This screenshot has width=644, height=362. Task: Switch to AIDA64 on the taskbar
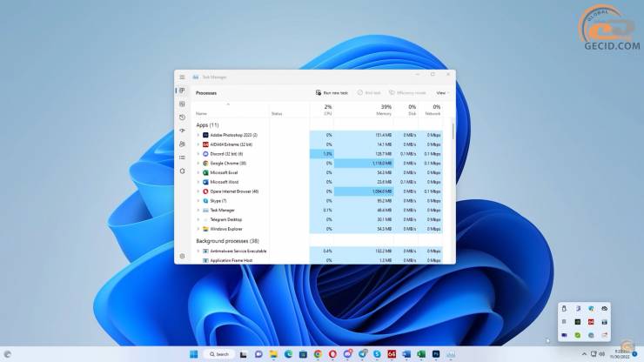pos(392,354)
